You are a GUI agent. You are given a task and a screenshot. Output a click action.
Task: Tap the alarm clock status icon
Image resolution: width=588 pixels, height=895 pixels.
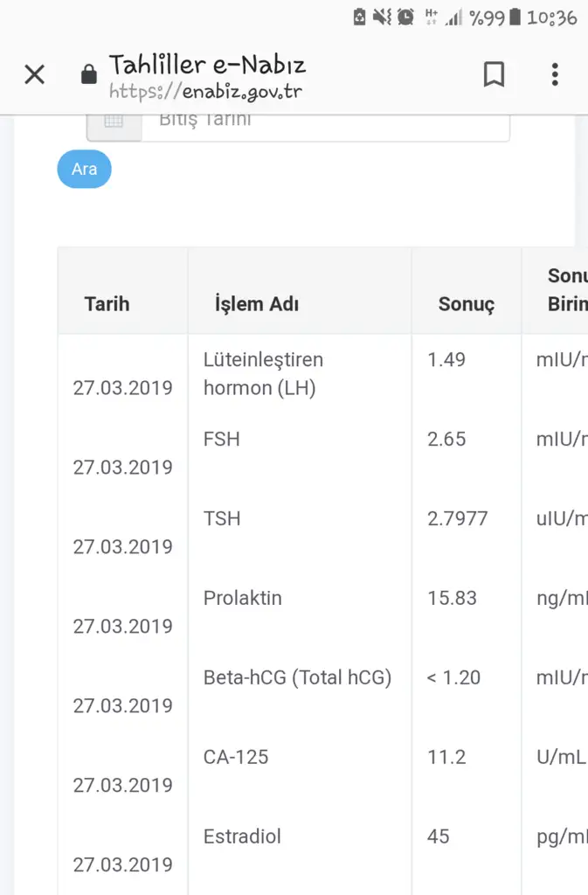click(405, 17)
